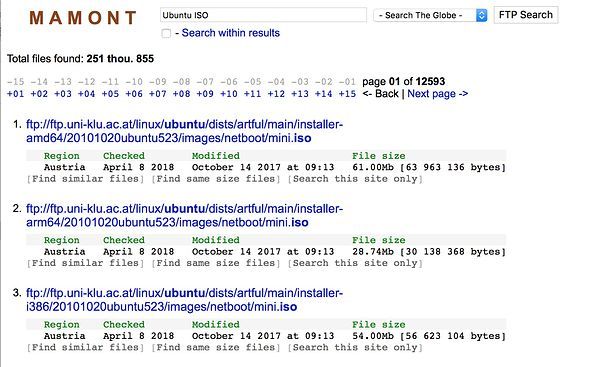The height and width of the screenshot is (367, 610).
Task: Jump forward with +03 page link
Action: (63, 94)
